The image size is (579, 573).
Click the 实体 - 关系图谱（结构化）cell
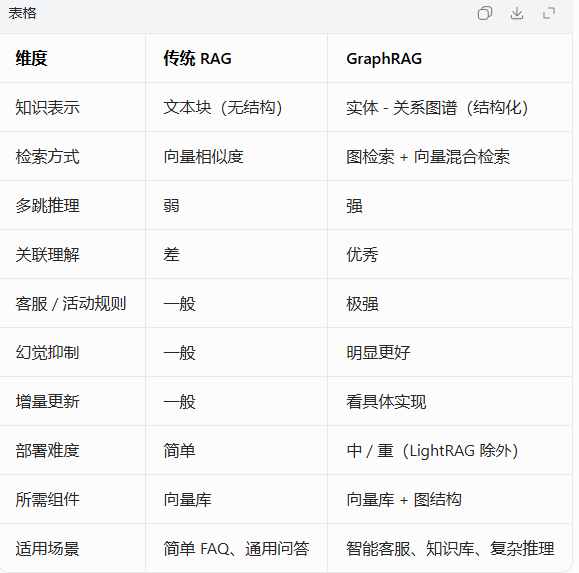point(437,107)
